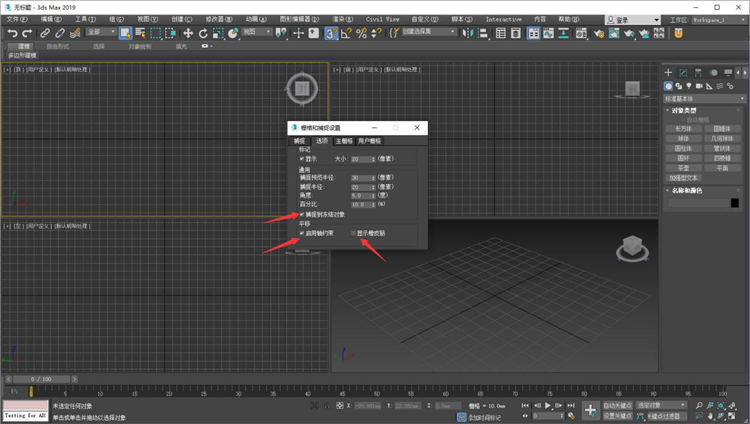Click the Rectangular Selection Region icon
Image resolution: width=750 pixels, height=424 pixels.
point(155,33)
